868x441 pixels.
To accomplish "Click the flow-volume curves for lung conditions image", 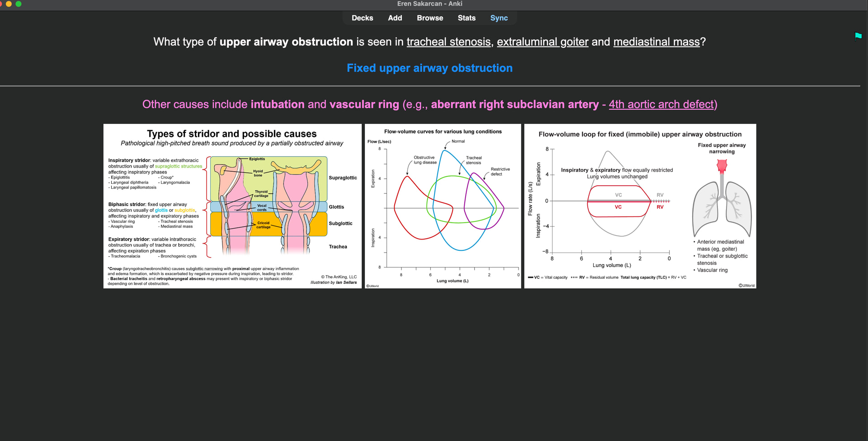I will point(443,206).
